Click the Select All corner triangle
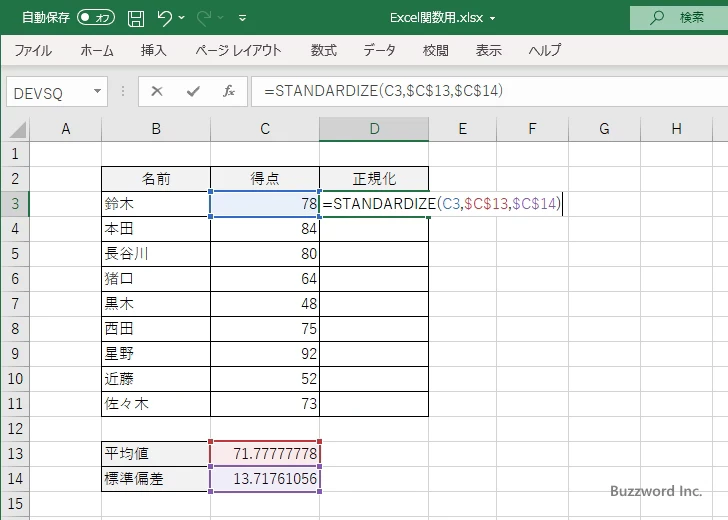This screenshot has width=728, height=520. [17, 130]
